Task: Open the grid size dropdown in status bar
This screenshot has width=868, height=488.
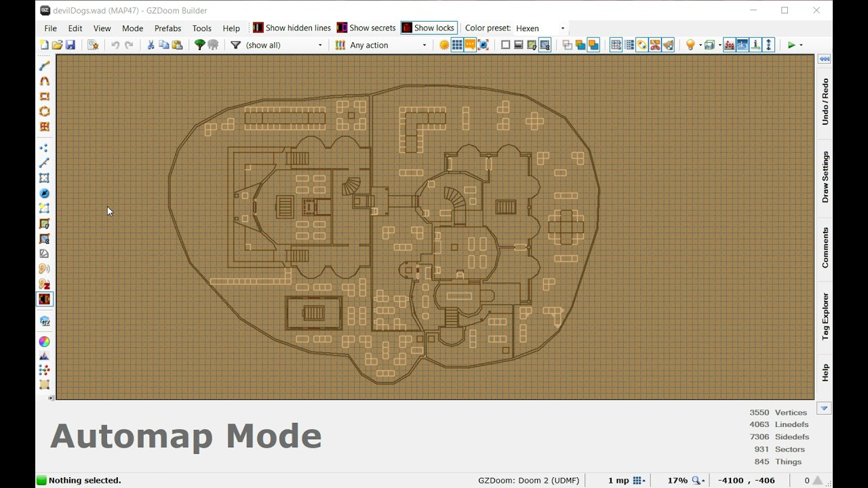Action: point(638,480)
